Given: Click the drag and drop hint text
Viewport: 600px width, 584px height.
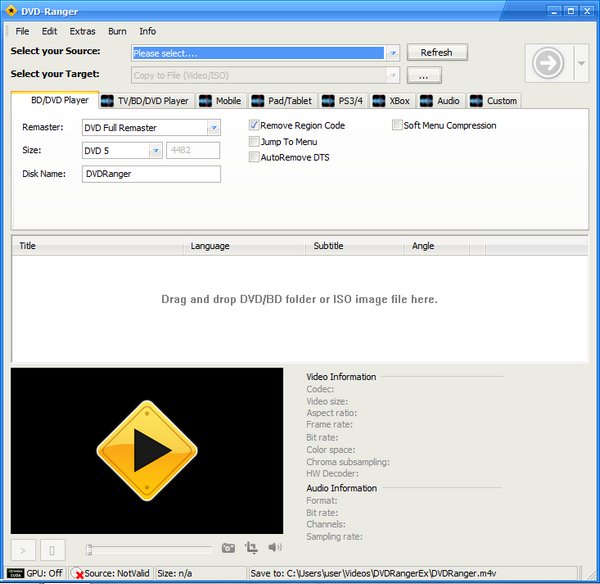Looking at the screenshot, I should tap(299, 299).
